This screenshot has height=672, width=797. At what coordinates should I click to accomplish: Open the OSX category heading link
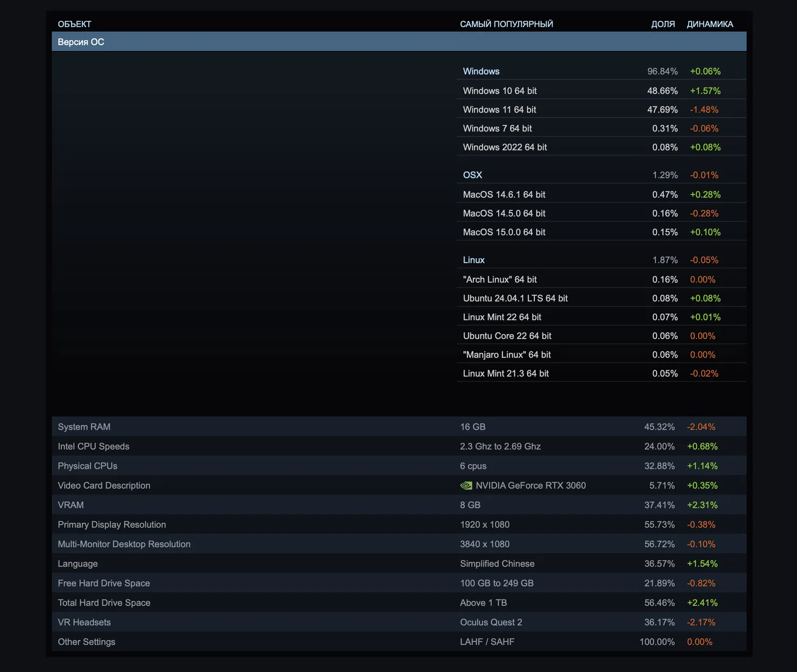[472, 175]
